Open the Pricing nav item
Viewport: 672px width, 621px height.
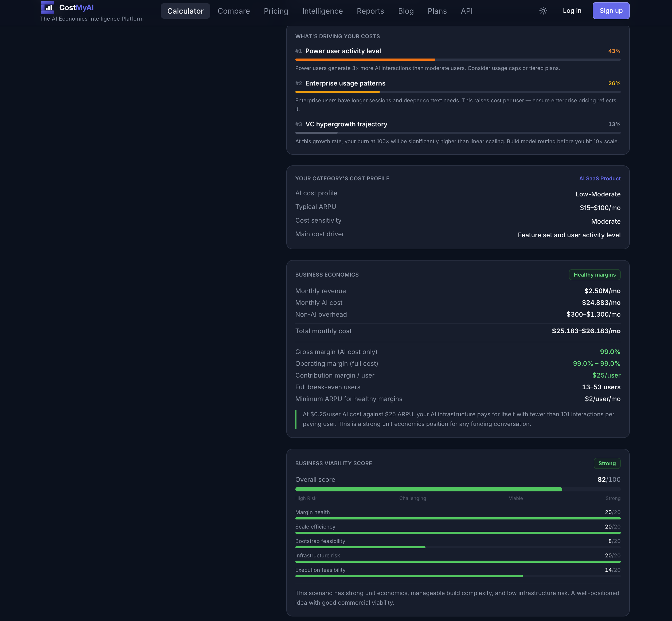click(x=276, y=11)
